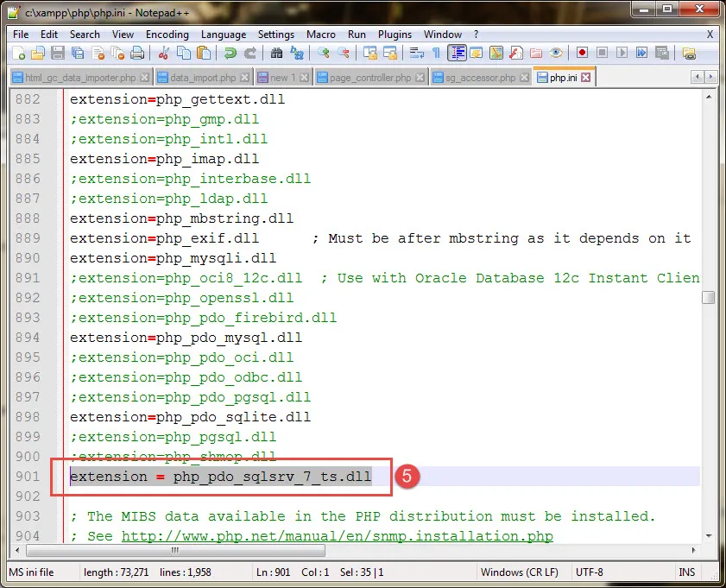Close the new 1 tab
The height and width of the screenshot is (588, 726).
[x=304, y=78]
